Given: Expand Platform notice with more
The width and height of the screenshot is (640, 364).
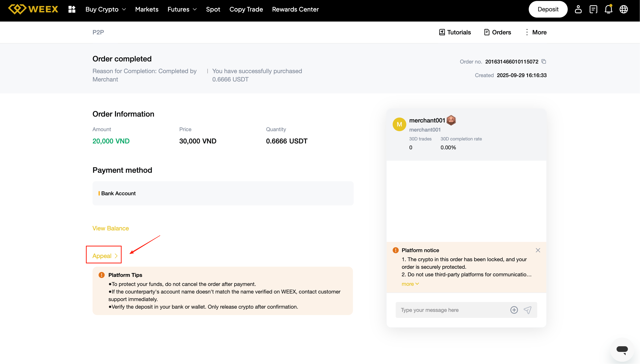Looking at the screenshot, I should coord(410,284).
